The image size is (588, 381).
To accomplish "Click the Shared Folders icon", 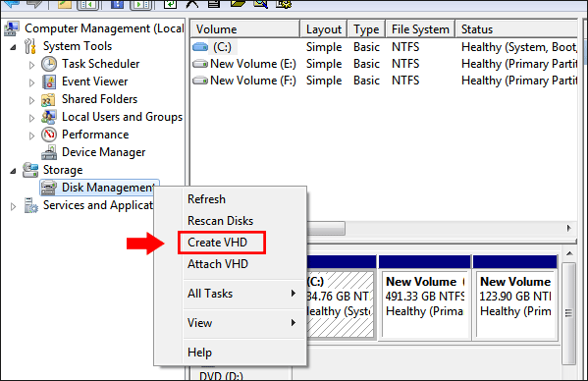I will 49,100.
